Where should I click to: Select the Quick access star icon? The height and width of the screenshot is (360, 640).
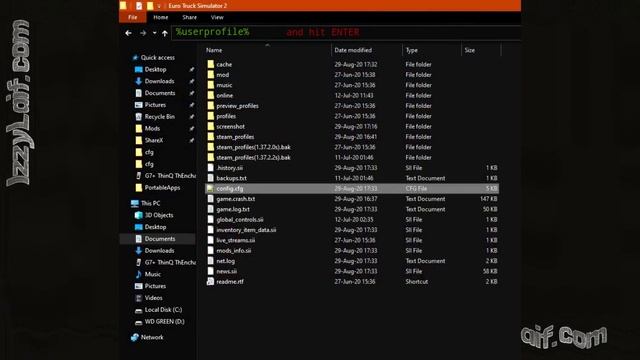coord(135,58)
